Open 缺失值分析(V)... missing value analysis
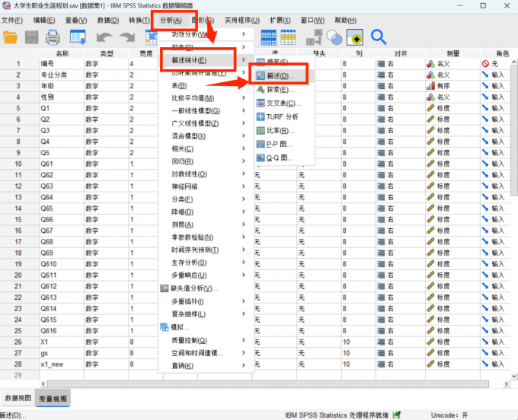Viewport: 518px width, 420px height. 194,288
